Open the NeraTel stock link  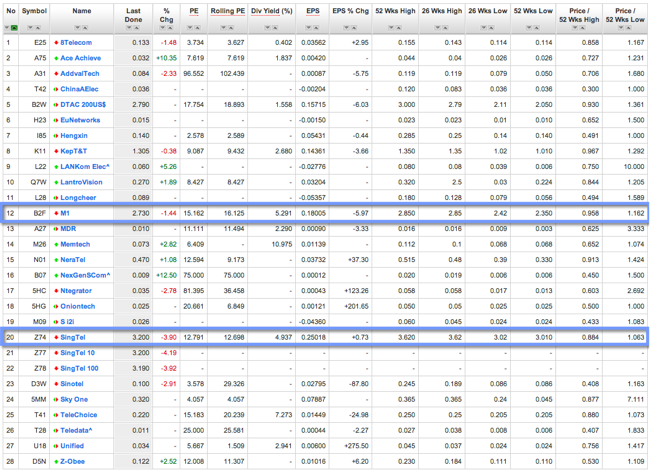(73, 260)
